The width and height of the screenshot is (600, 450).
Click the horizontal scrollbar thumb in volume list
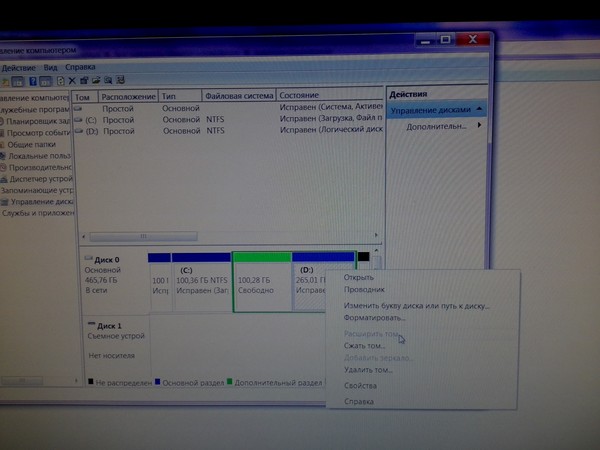pos(143,236)
